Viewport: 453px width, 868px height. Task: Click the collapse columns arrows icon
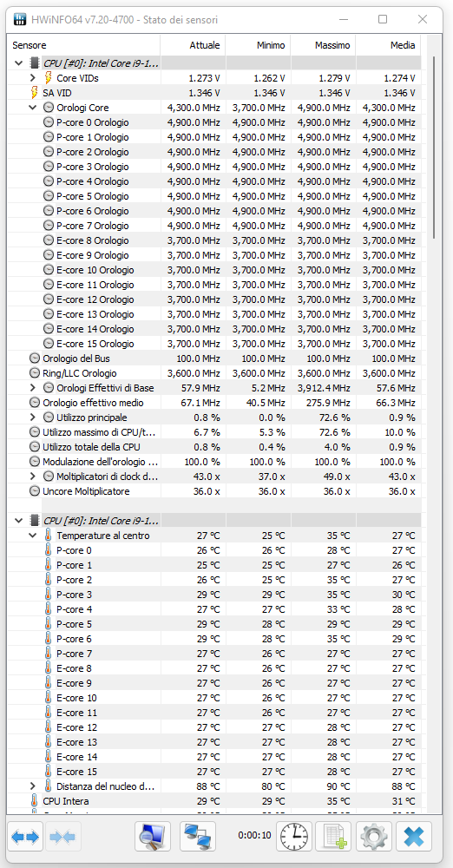64,837
